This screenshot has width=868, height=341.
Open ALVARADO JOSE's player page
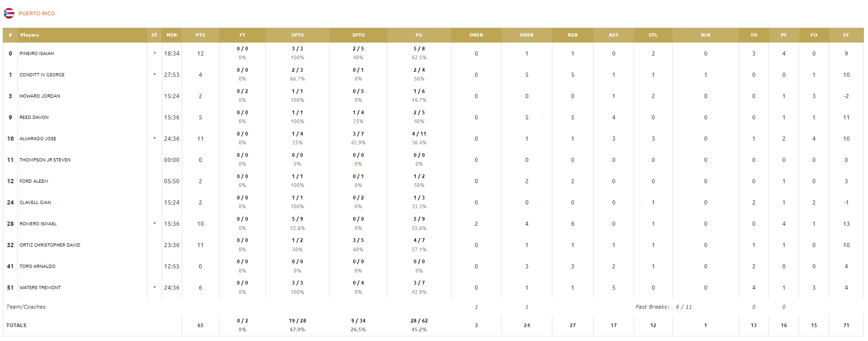[38, 139]
